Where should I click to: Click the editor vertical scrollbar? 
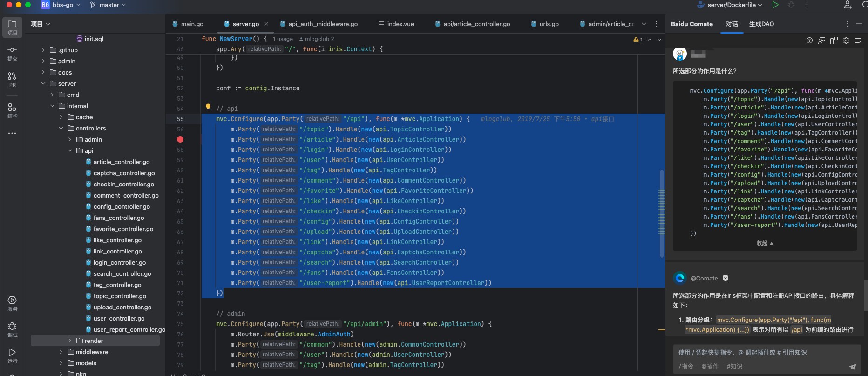pos(662,213)
